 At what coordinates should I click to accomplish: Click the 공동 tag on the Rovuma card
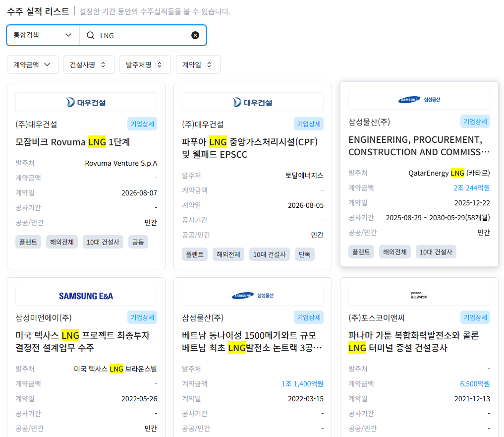coord(138,242)
